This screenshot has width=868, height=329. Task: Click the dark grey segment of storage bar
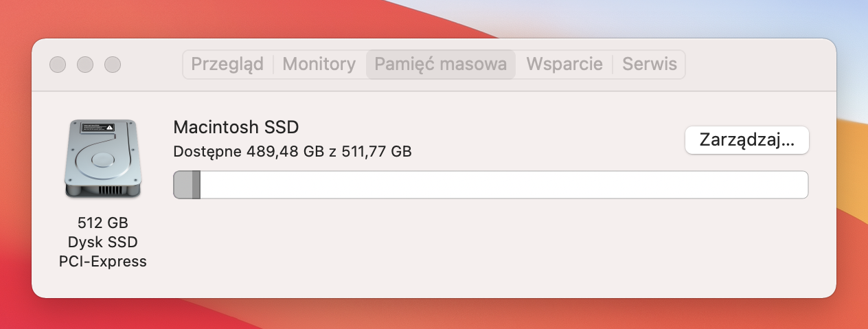[x=196, y=185]
